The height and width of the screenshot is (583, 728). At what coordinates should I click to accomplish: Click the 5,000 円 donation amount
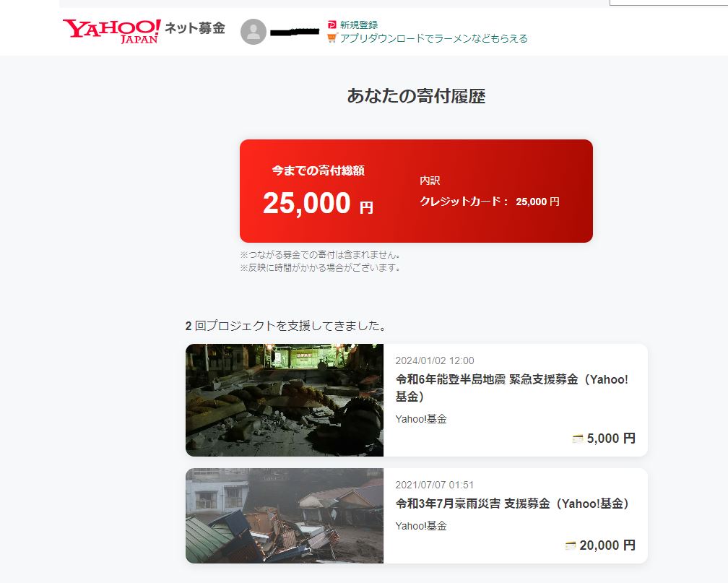[611, 439]
